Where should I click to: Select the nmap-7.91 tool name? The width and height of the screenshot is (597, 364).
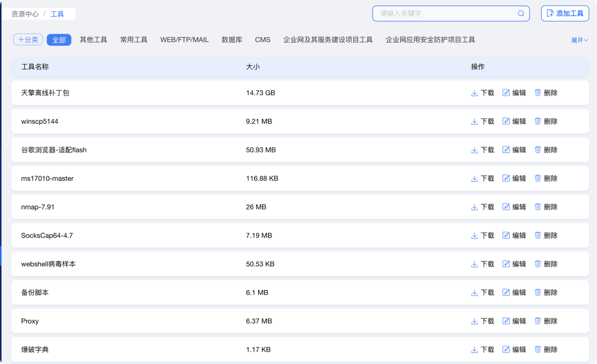pyautogui.click(x=38, y=207)
